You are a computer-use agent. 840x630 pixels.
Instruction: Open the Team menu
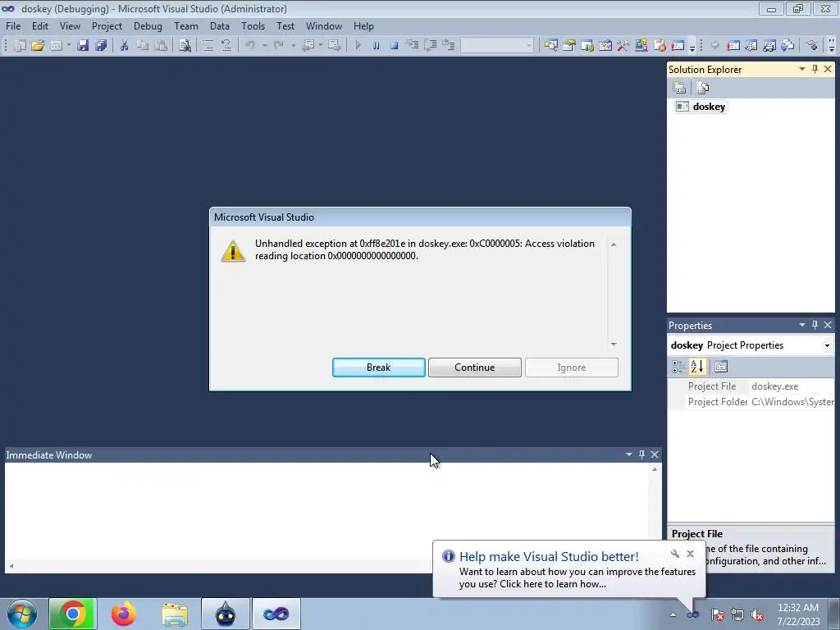(x=186, y=26)
